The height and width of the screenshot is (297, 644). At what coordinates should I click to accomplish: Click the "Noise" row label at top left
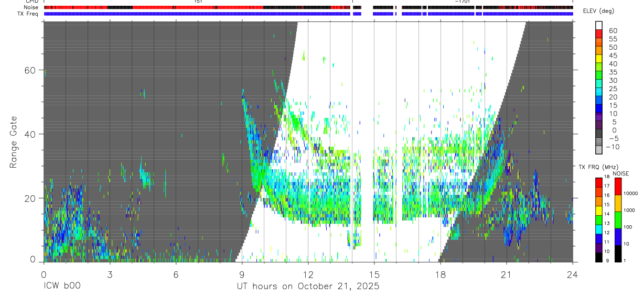pos(31,8)
